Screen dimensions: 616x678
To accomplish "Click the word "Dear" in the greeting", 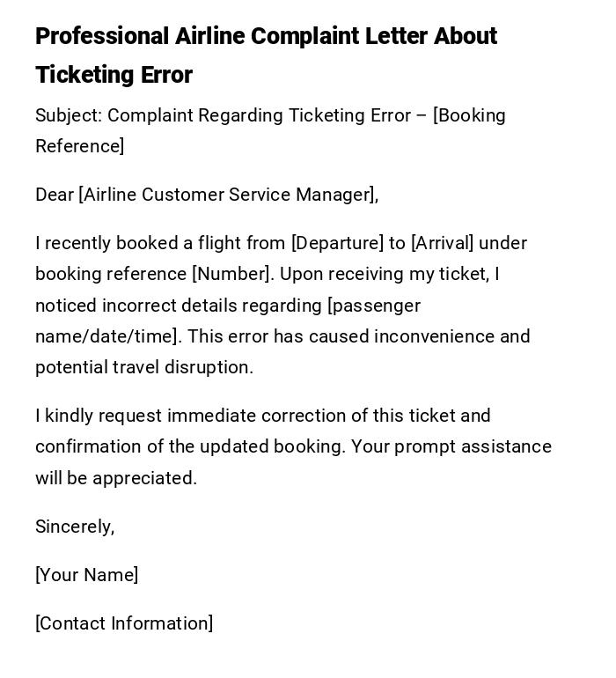I will click(55, 195).
